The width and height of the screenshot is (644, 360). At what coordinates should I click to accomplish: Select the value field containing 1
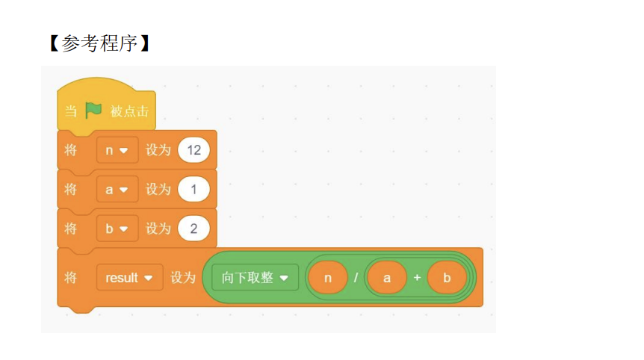tap(194, 190)
